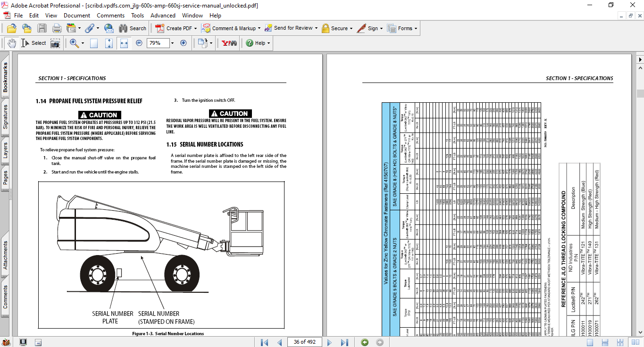644x347 pixels.
Task: Click the vertical scrollbar thumb
Action: [640, 93]
